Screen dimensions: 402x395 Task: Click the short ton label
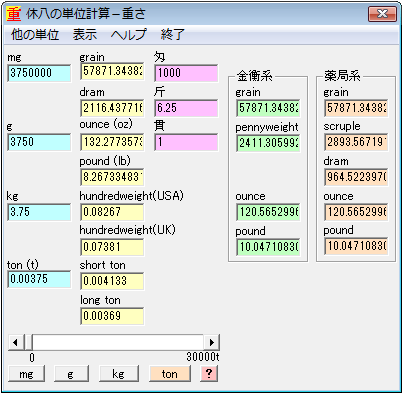(x=103, y=265)
